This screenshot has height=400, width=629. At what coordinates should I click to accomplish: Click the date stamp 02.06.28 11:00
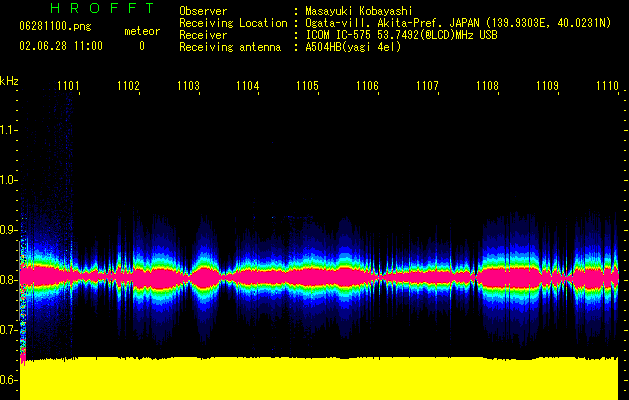(61, 46)
